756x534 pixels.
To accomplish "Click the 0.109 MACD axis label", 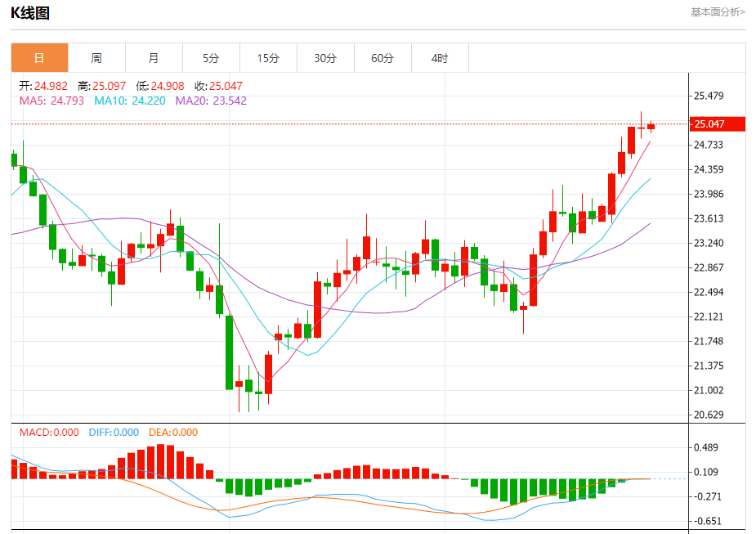I will click(x=706, y=472).
